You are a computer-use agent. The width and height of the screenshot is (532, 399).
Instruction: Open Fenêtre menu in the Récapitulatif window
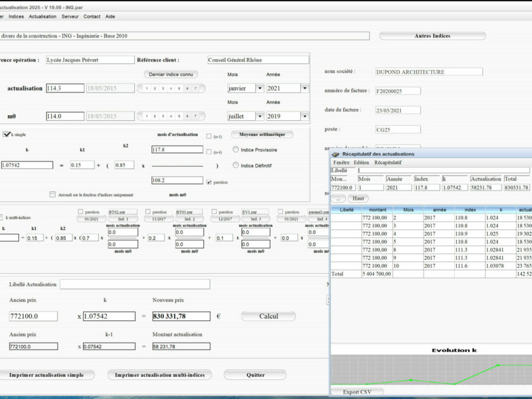pyautogui.click(x=341, y=163)
